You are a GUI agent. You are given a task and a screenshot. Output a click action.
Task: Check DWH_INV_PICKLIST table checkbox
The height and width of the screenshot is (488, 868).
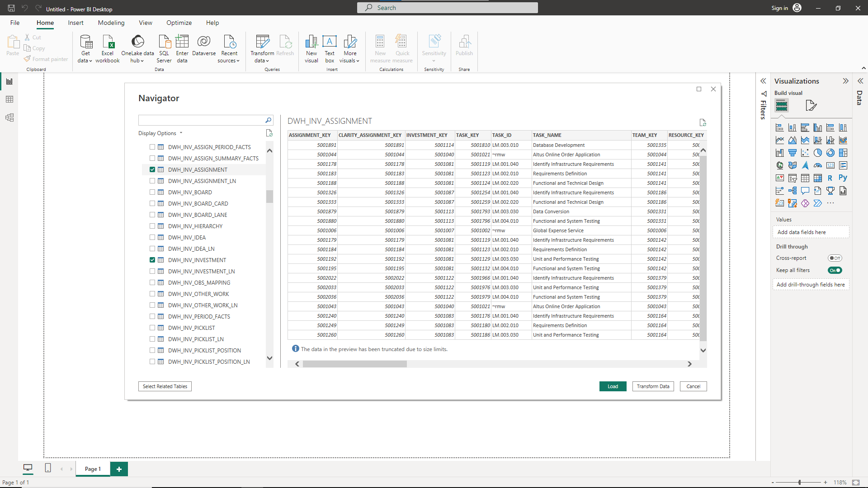pyautogui.click(x=152, y=328)
